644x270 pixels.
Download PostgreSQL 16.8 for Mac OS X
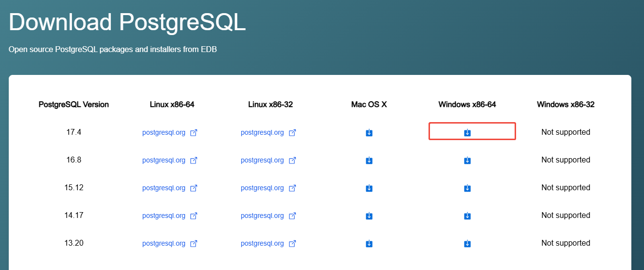pos(369,160)
